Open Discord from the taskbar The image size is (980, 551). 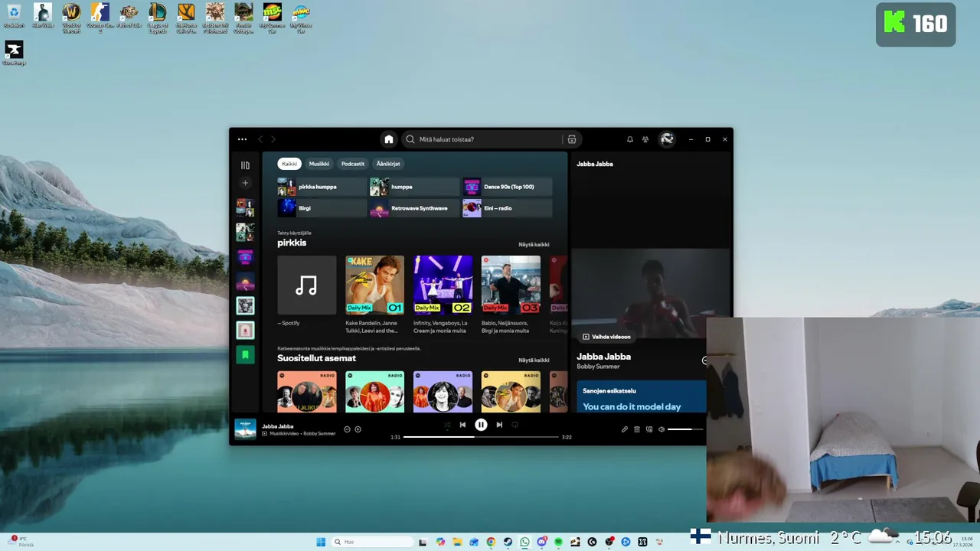[542, 542]
